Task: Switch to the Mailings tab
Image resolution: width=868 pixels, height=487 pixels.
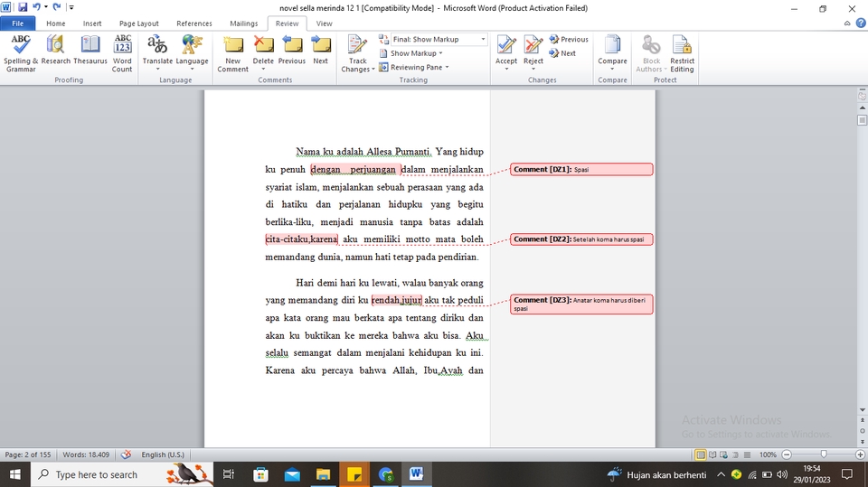Action: pyautogui.click(x=243, y=23)
